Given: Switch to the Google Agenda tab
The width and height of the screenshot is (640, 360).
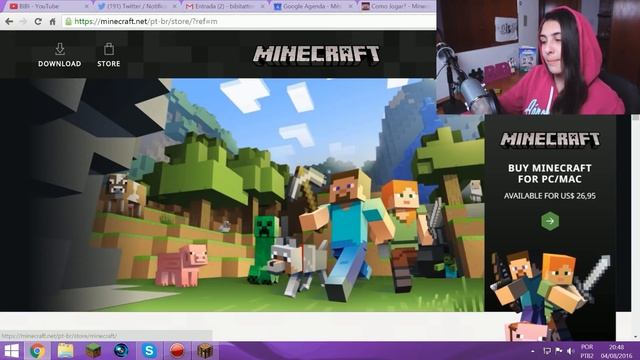Looking at the screenshot, I should (x=312, y=6).
